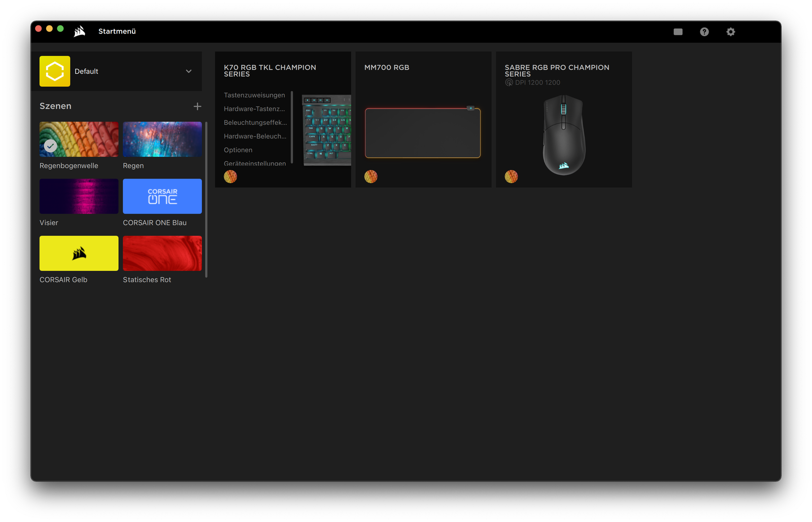Screen dimensions: 812x522
Task: Click the scene icon on SABRE card
Action: 511,177
